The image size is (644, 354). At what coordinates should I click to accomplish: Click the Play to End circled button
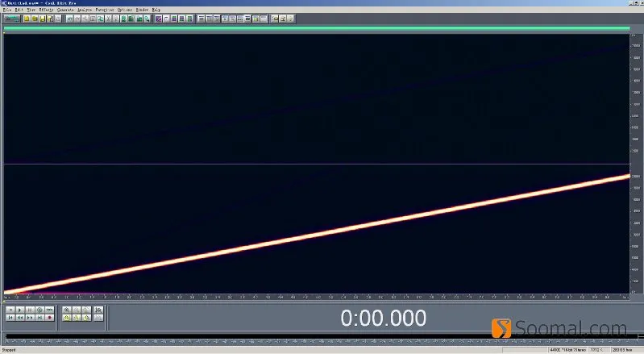pyautogui.click(x=39, y=310)
